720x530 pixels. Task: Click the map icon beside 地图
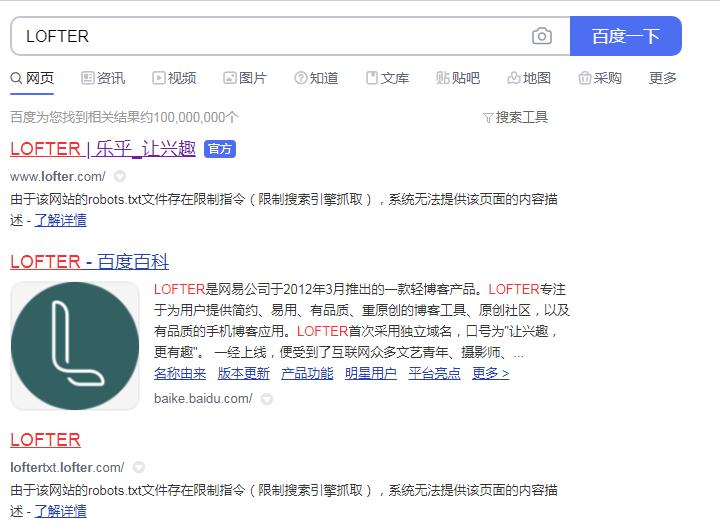coord(514,78)
